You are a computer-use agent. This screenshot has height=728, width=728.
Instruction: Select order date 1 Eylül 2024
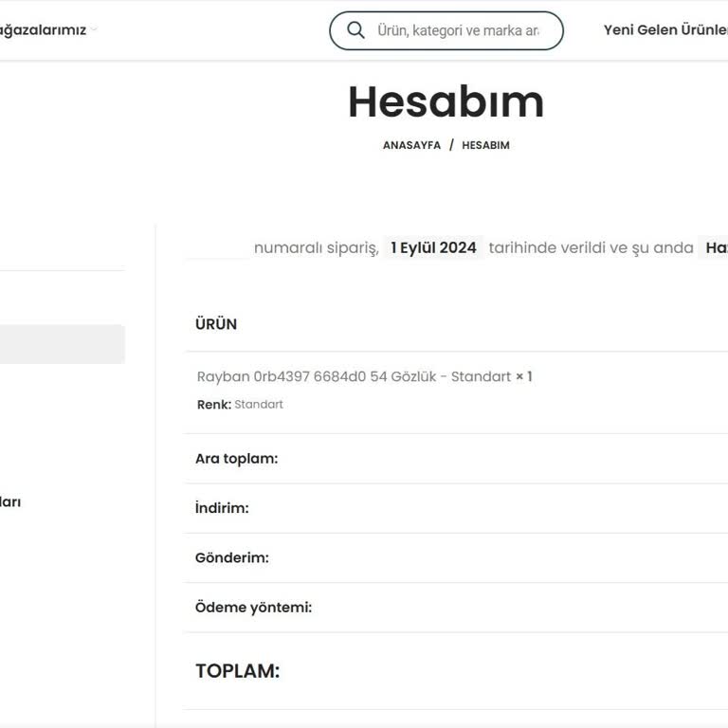click(433, 247)
